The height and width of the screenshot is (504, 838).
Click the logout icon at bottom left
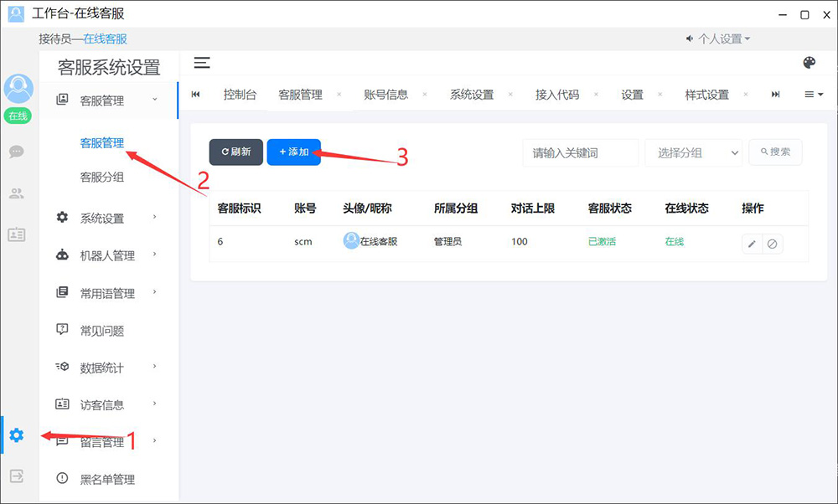coord(17,476)
